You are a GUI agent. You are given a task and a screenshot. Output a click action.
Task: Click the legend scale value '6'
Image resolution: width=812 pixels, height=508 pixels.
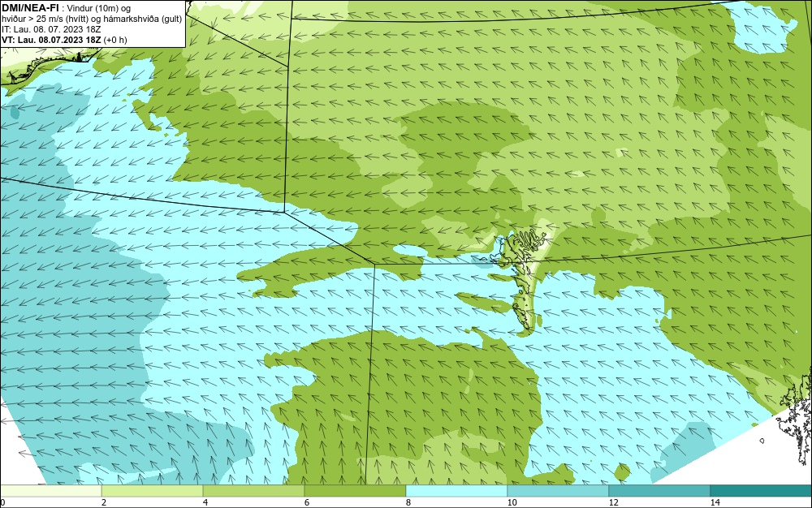point(307,502)
